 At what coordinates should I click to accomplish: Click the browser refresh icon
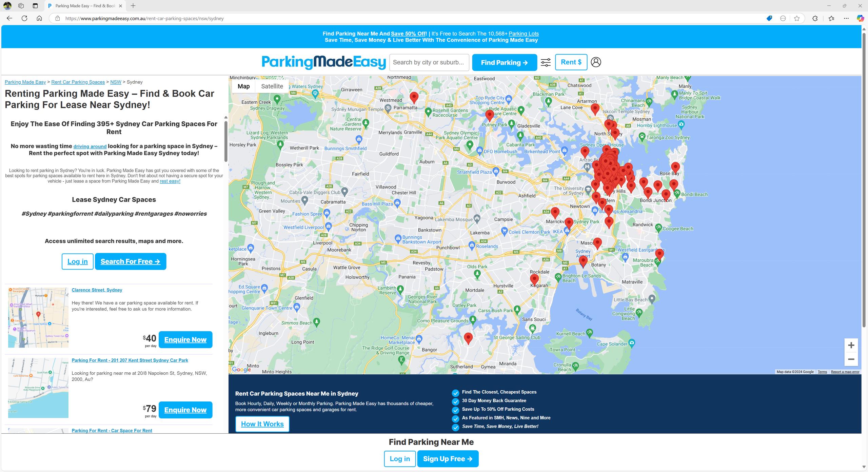24,18
